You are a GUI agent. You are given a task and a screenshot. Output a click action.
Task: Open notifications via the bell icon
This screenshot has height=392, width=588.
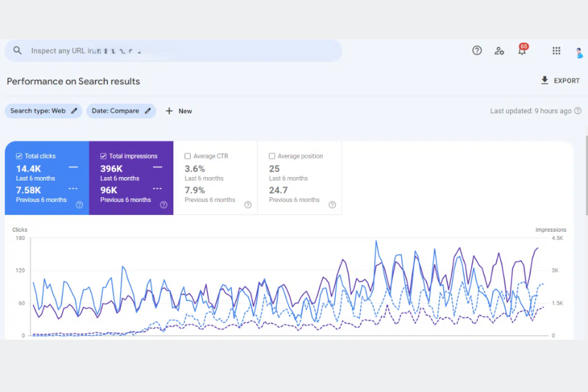tap(522, 50)
